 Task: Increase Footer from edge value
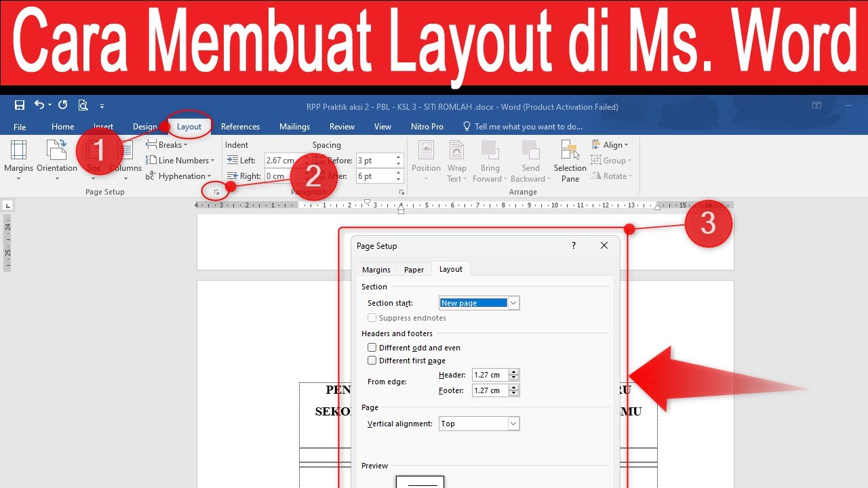pos(514,388)
